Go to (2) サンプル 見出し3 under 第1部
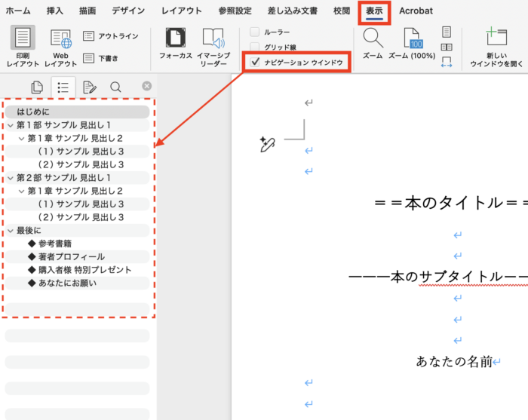This screenshot has height=420, width=528. [x=77, y=164]
